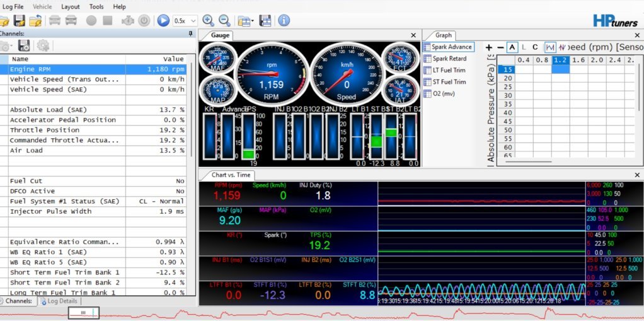
Task: Open a log file with folder icon
Action: [x=4, y=21]
